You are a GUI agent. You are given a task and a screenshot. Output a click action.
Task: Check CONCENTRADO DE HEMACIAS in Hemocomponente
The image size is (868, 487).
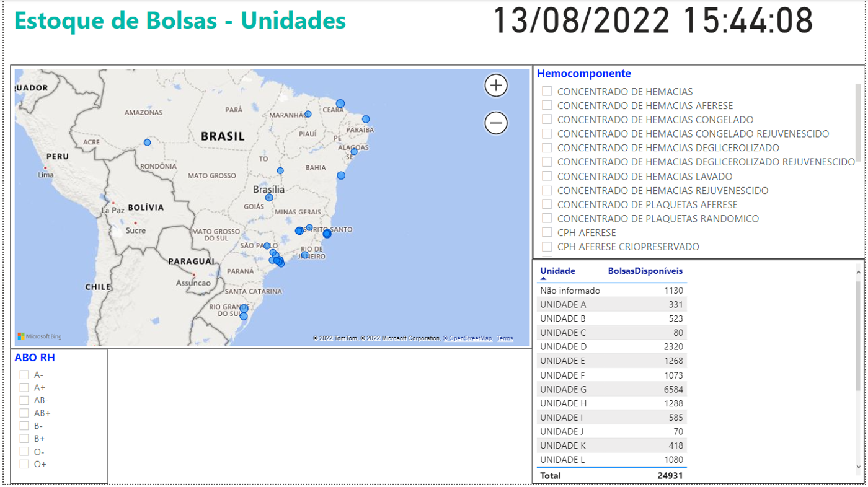click(x=547, y=91)
